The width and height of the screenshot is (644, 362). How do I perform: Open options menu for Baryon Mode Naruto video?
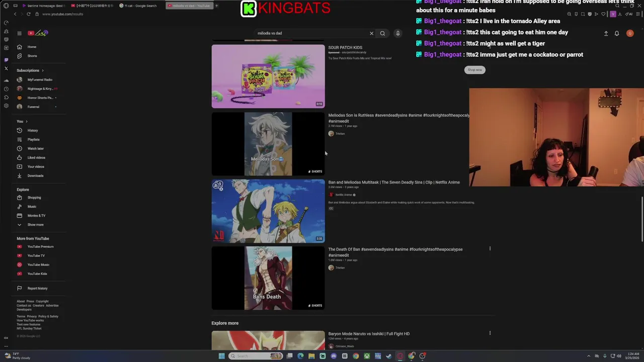click(x=490, y=333)
